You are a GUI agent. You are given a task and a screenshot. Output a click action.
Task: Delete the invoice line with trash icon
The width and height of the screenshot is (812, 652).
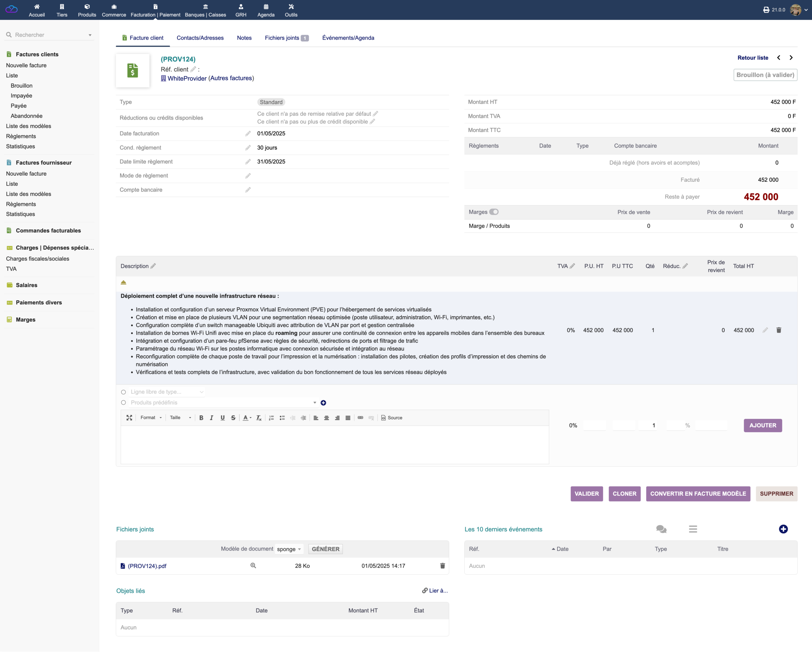778,330
